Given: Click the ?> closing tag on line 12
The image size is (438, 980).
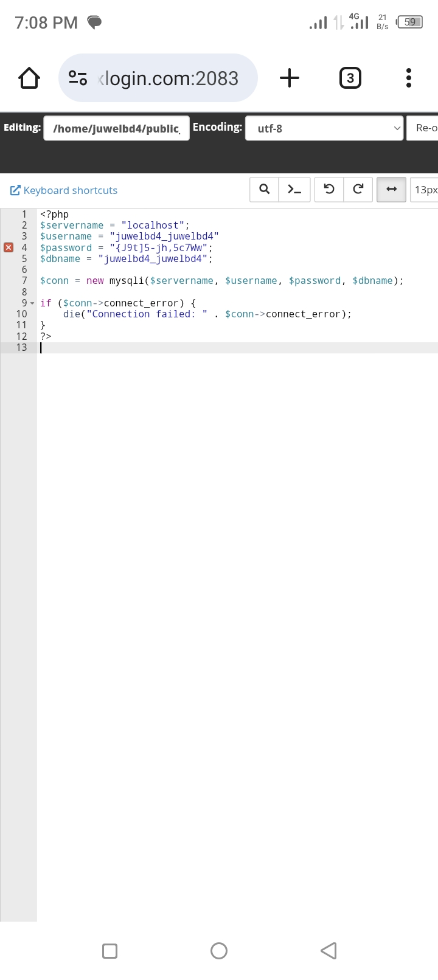Looking at the screenshot, I should (46, 336).
